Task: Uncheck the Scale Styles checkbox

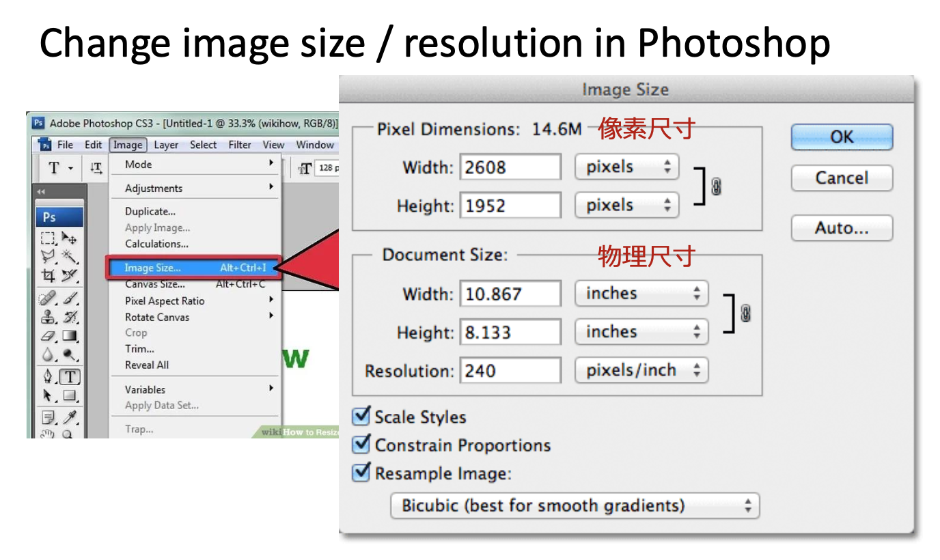Action: (x=361, y=417)
